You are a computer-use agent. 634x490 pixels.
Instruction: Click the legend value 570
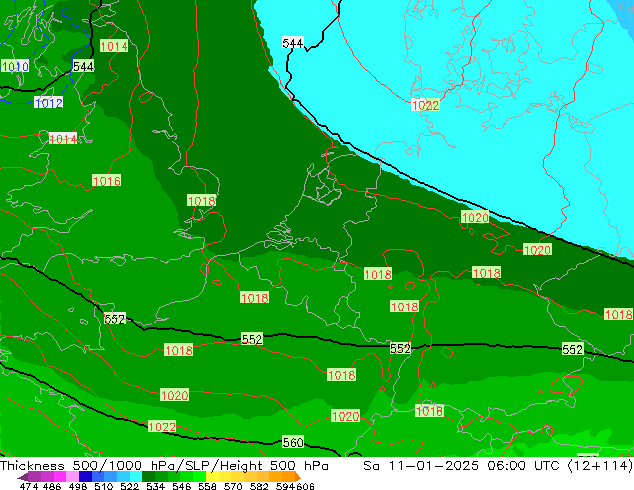(x=233, y=486)
